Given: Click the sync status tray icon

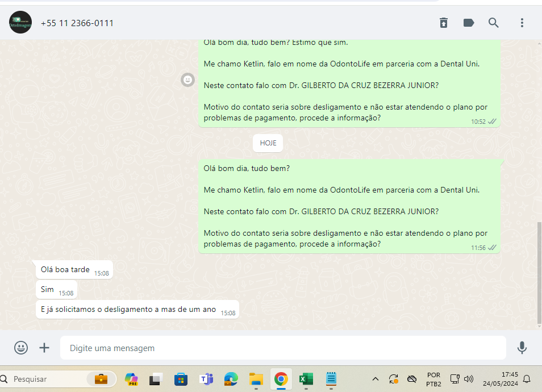Looking at the screenshot, I should click(x=393, y=379).
